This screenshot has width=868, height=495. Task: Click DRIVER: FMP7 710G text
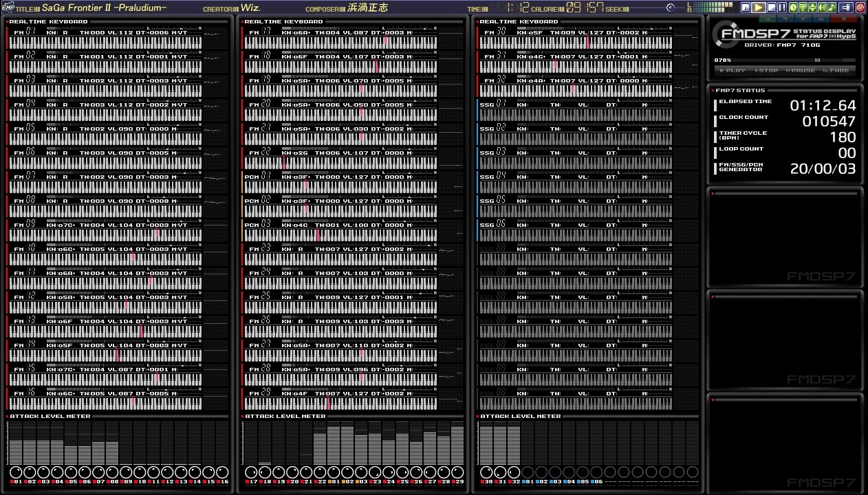point(781,45)
